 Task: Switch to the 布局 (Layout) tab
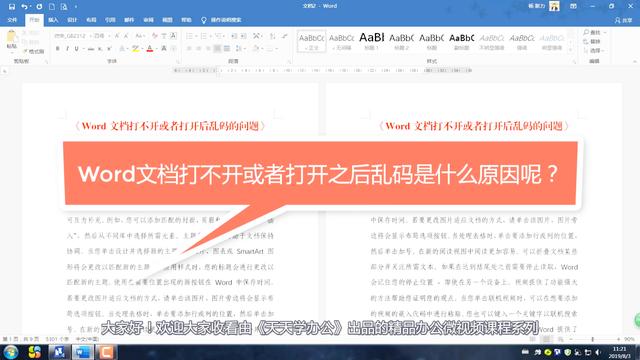click(91, 20)
